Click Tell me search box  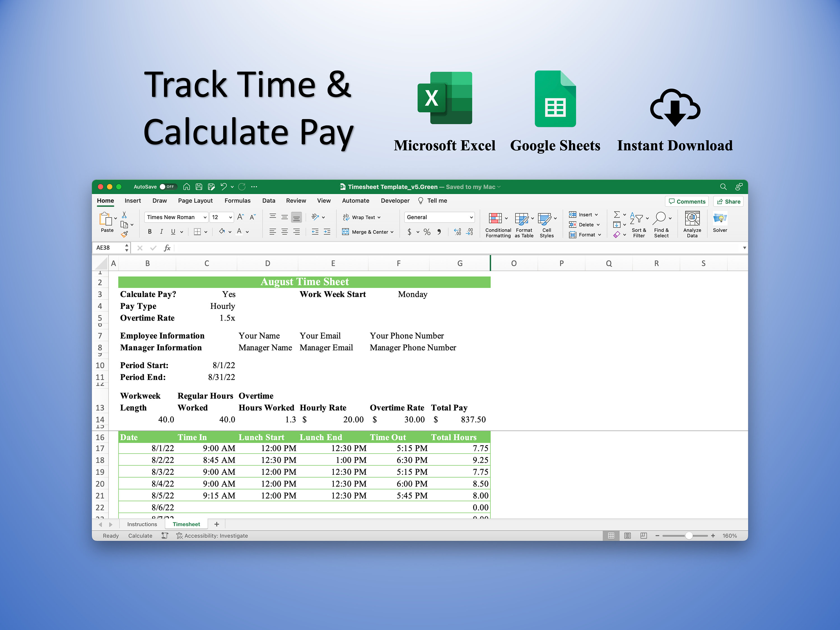433,200
